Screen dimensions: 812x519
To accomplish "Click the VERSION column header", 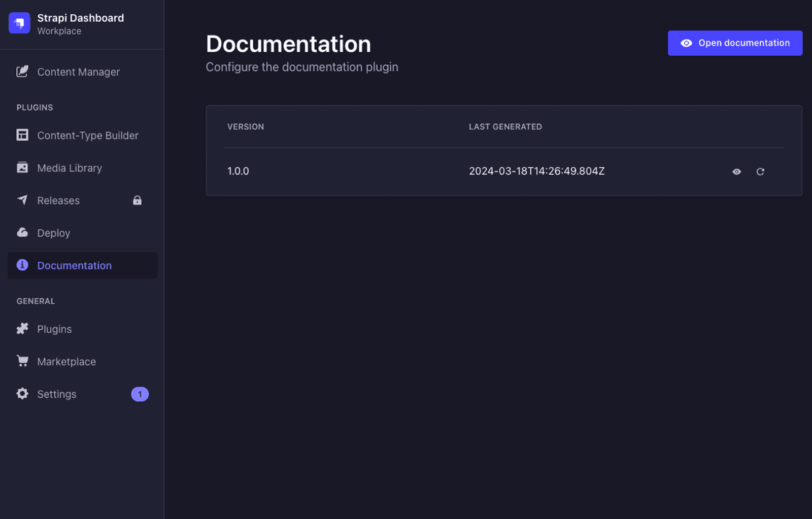I will (x=246, y=127).
